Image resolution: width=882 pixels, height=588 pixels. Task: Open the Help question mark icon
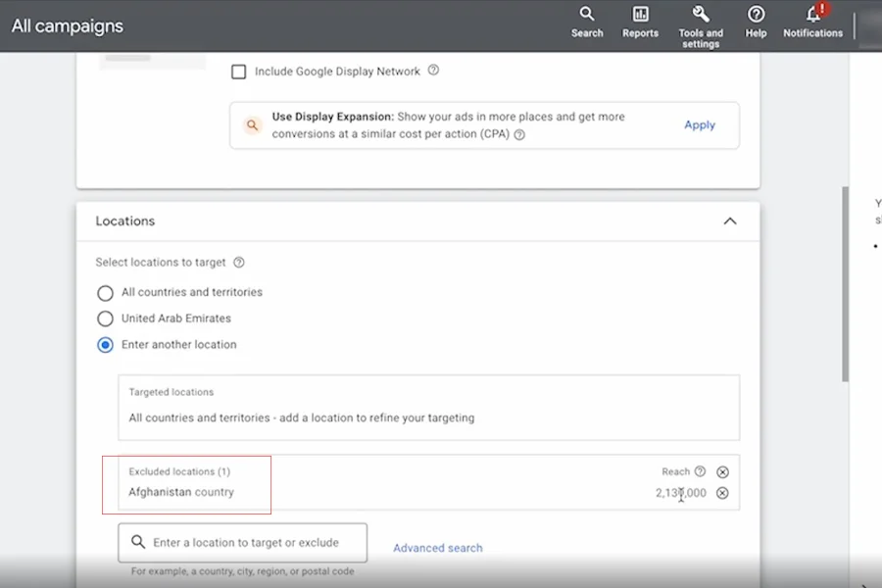click(x=756, y=23)
